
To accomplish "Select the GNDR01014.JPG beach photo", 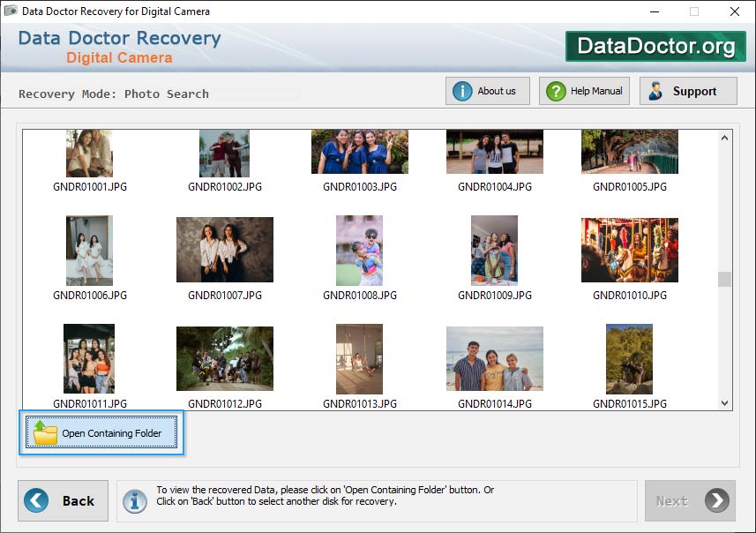I will [494, 359].
